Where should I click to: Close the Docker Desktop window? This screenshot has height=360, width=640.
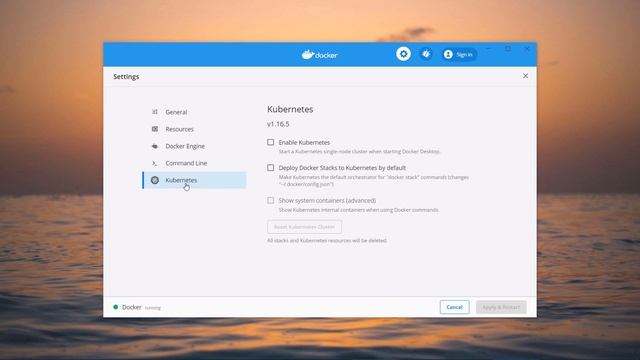click(x=527, y=49)
